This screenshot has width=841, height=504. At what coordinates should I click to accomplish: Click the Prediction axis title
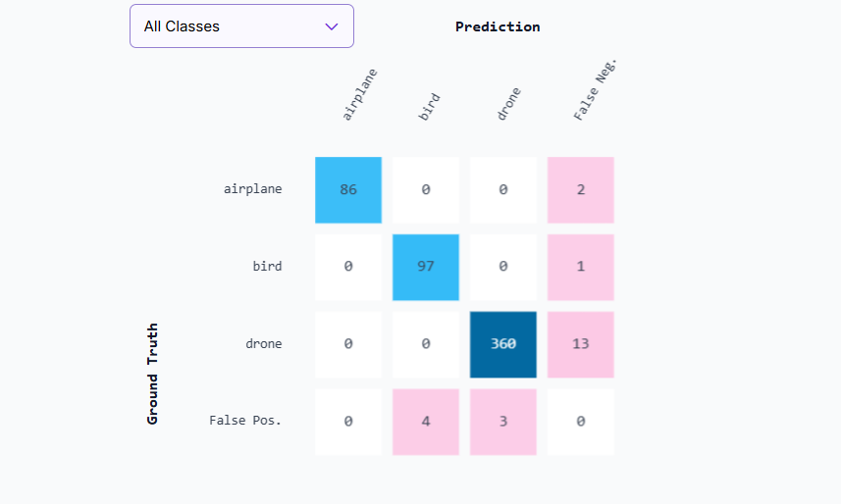pyautogui.click(x=498, y=26)
